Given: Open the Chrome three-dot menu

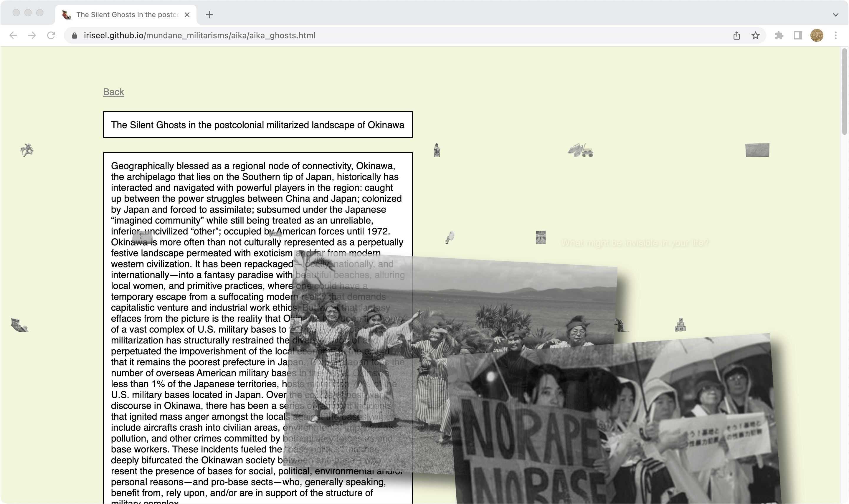Looking at the screenshot, I should tap(836, 35).
